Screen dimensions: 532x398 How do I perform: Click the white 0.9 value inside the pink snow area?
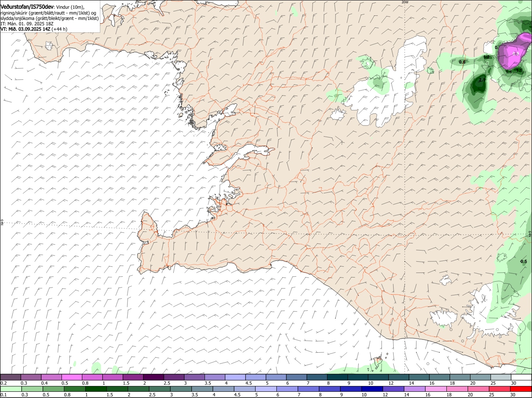(x=516, y=54)
